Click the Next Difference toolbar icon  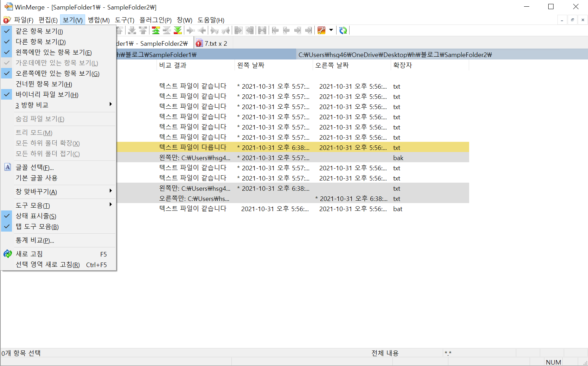click(x=132, y=30)
